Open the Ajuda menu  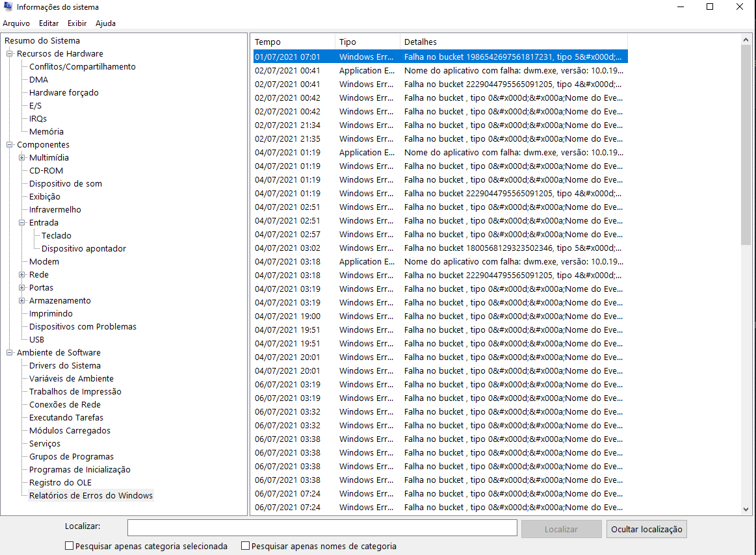105,23
